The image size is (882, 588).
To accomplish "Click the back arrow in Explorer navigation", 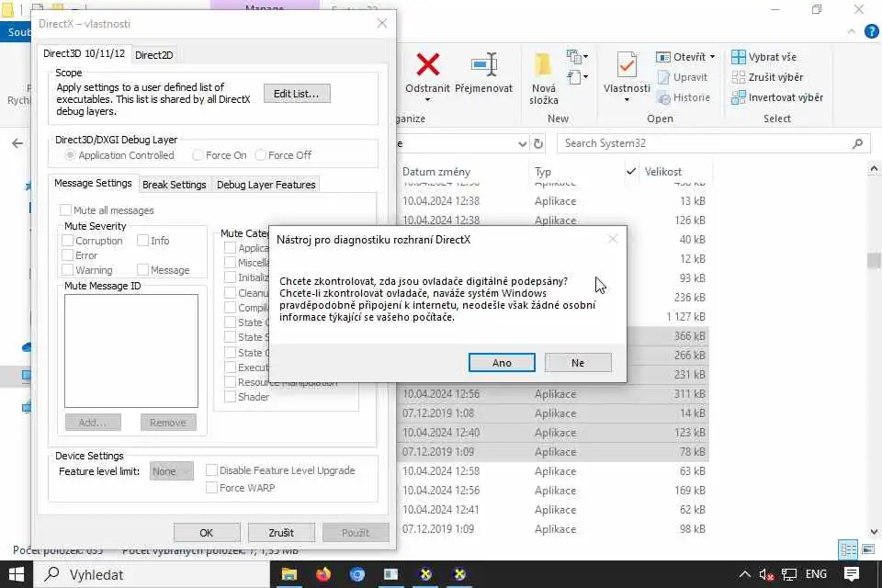I will pos(17,143).
